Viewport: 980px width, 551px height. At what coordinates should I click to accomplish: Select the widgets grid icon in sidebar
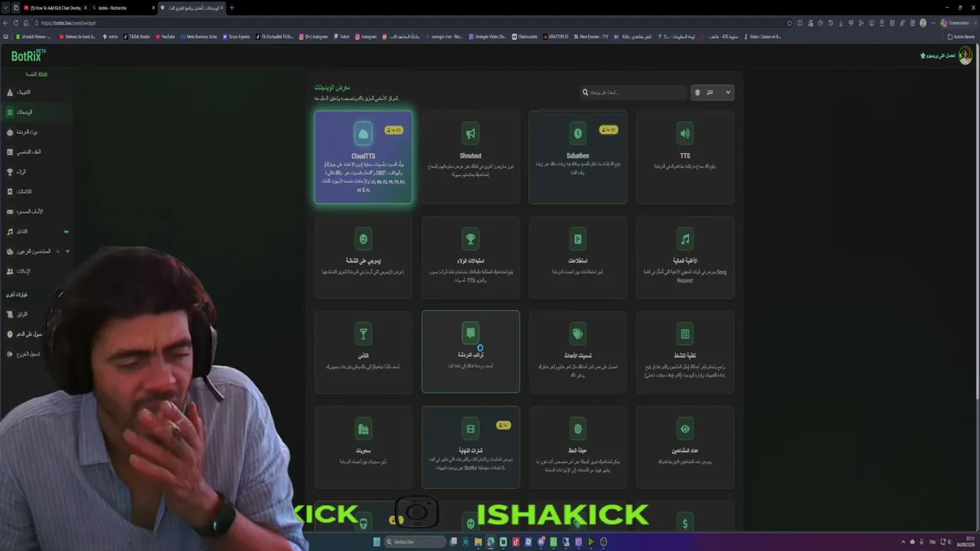[x=10, y=112]
